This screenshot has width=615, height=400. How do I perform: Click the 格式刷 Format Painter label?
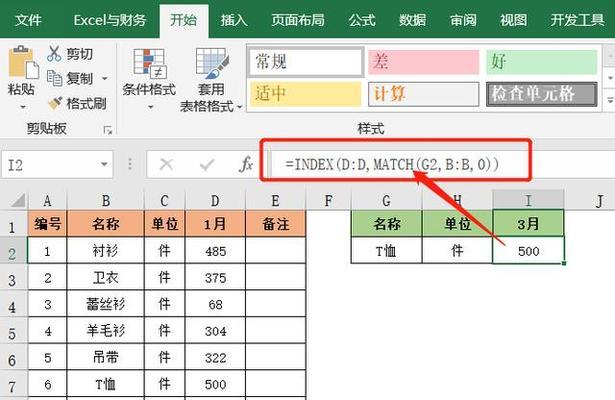tap(86, 104)
